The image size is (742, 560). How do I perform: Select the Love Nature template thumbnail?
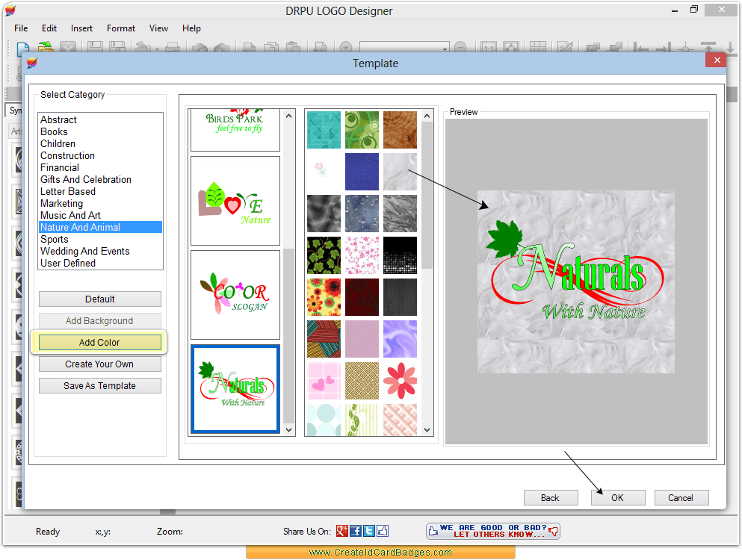pyautogui.click(x=235, y=201)
